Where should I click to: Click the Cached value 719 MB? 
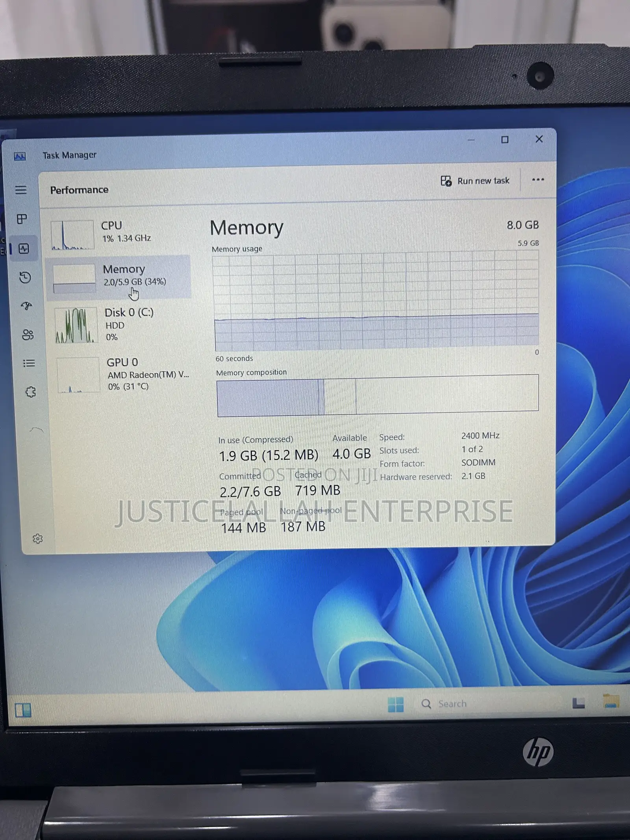[x=318, y=490]
